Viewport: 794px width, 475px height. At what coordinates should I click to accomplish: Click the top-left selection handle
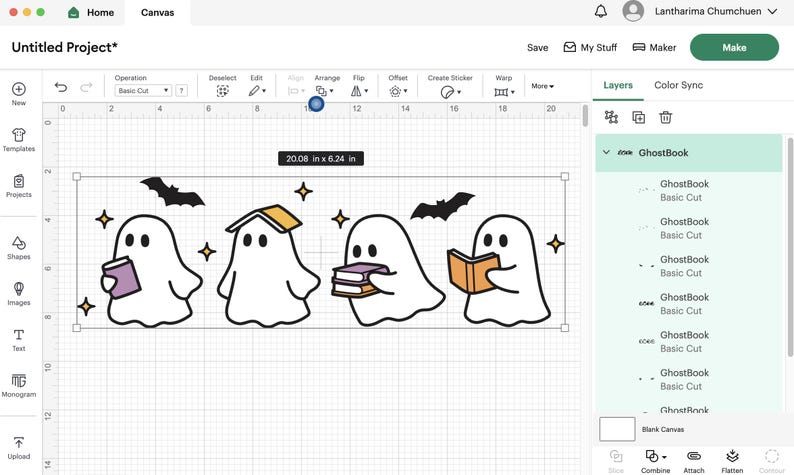point(76,176)
